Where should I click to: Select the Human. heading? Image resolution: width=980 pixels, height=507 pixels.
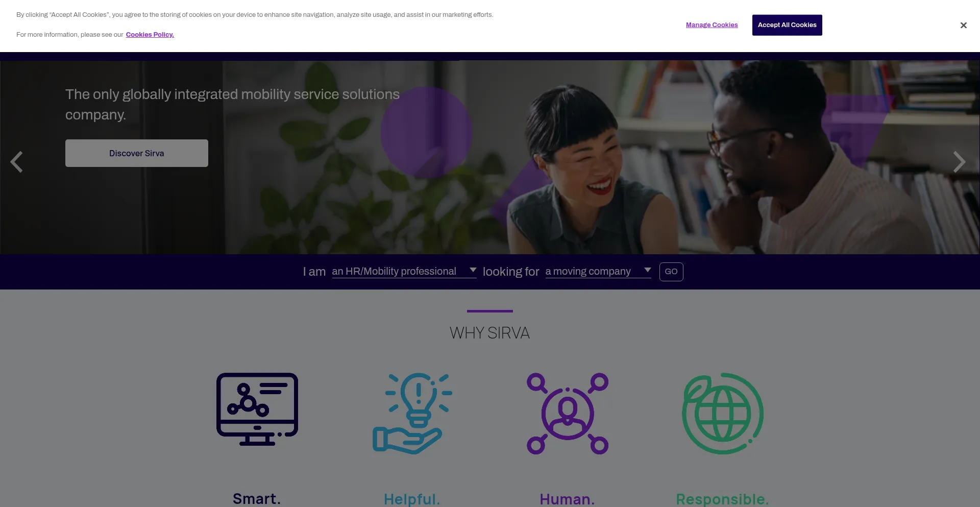567,499
